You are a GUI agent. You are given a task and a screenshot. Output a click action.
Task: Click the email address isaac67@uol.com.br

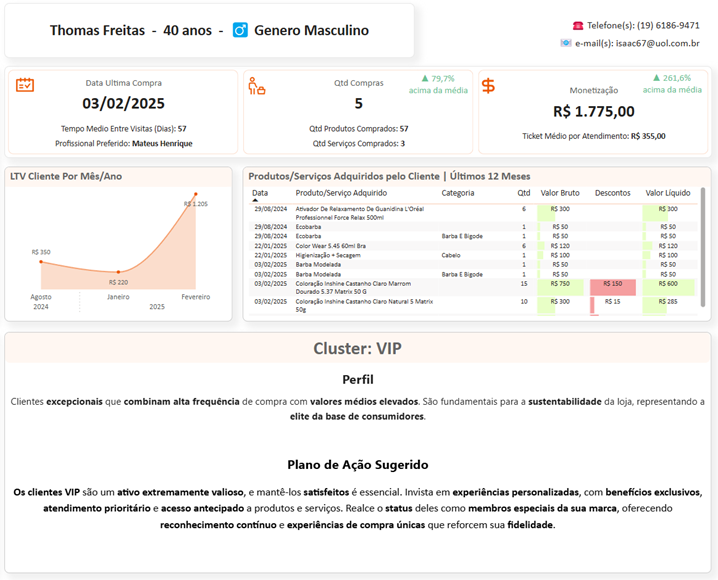[643, 44]
